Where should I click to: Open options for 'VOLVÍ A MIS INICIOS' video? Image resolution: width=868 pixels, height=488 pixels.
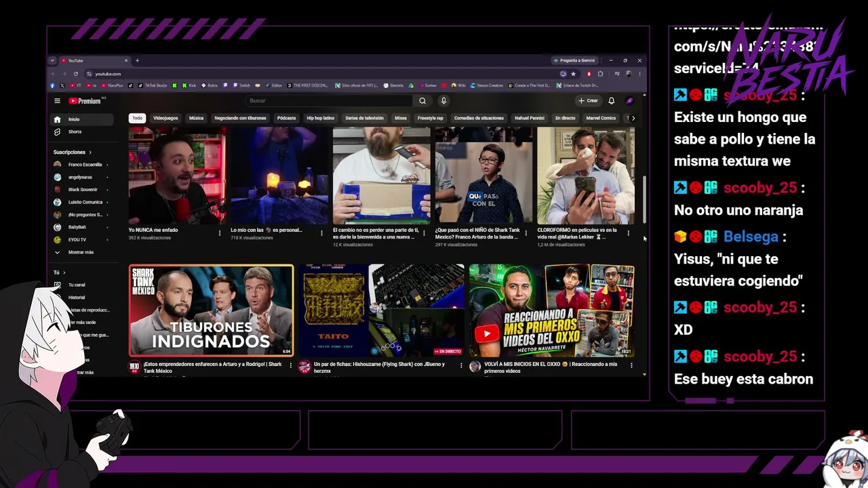click(x=631, y=366)
